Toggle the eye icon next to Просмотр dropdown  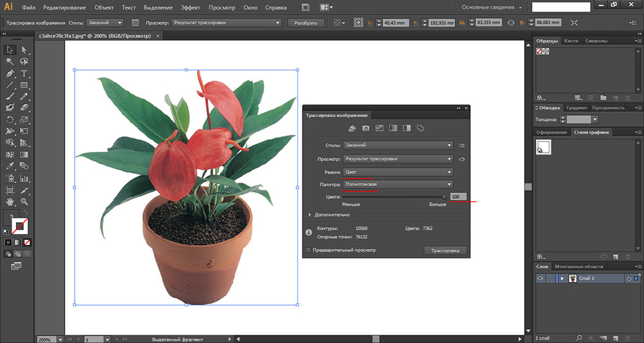tap(462, 159)
